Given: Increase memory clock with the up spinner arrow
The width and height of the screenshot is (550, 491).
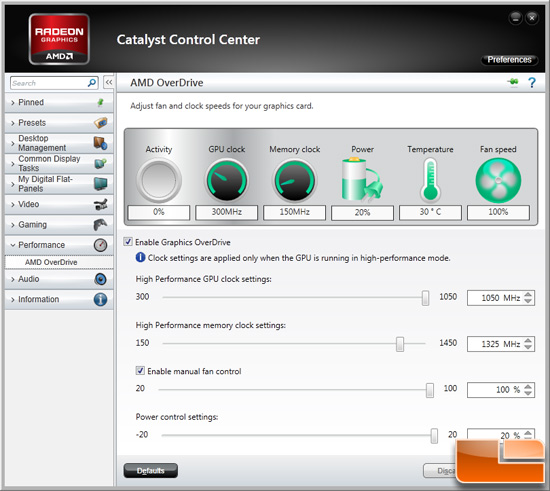Looking at the screenshot, I should tap(528, 340).
